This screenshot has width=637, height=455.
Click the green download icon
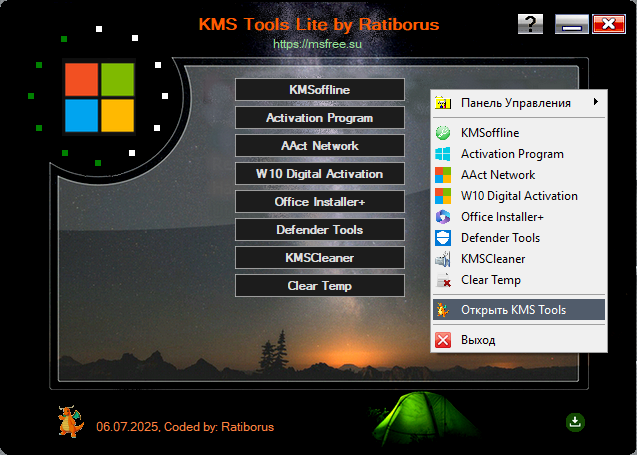point(575,422)
